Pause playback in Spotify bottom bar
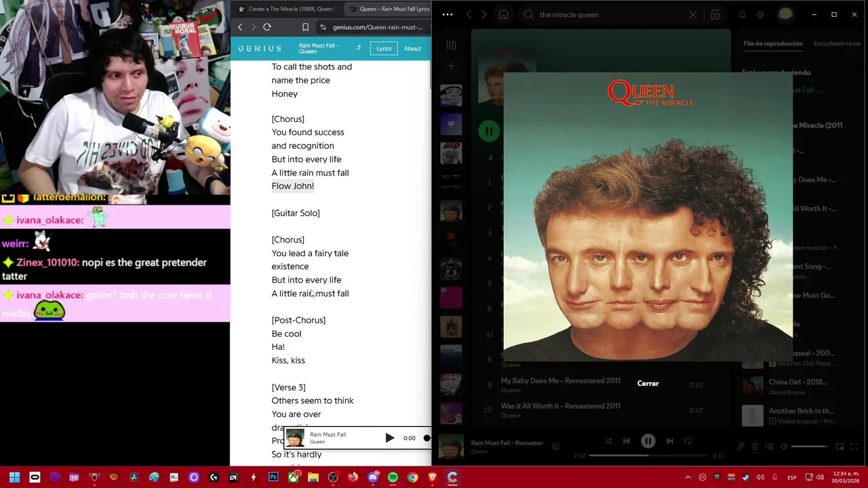Viewport: 868px width, 488px height. click(x=648, y=441)
